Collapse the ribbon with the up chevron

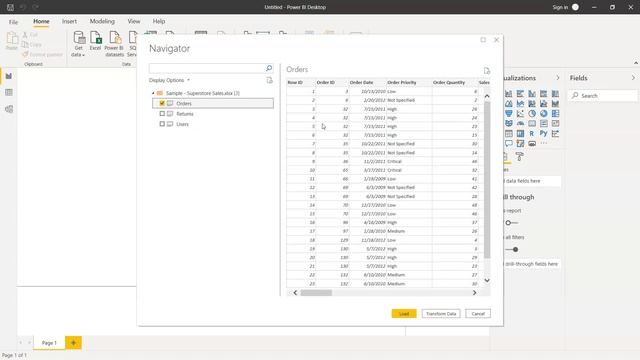coord(636,63)
